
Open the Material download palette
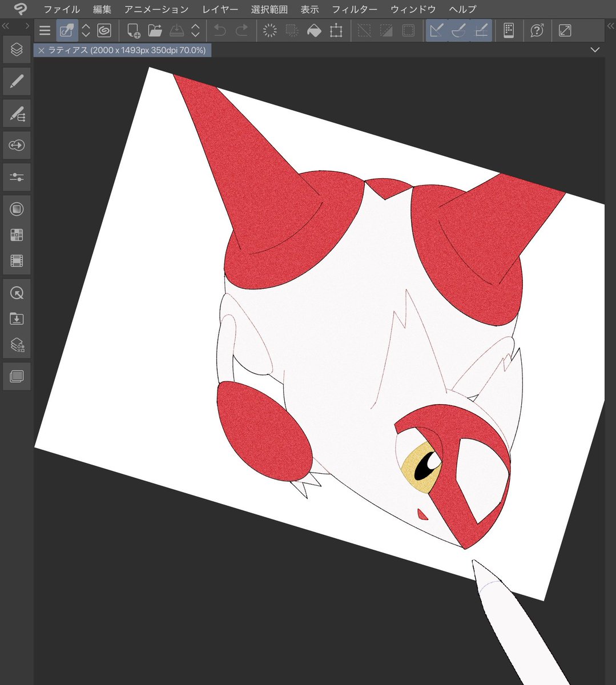coord(17,319)
